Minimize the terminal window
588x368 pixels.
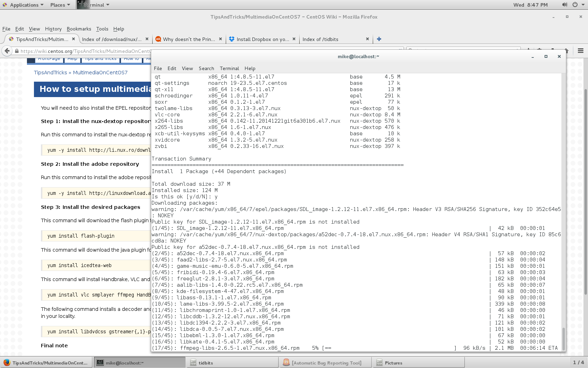pos(533,56)
